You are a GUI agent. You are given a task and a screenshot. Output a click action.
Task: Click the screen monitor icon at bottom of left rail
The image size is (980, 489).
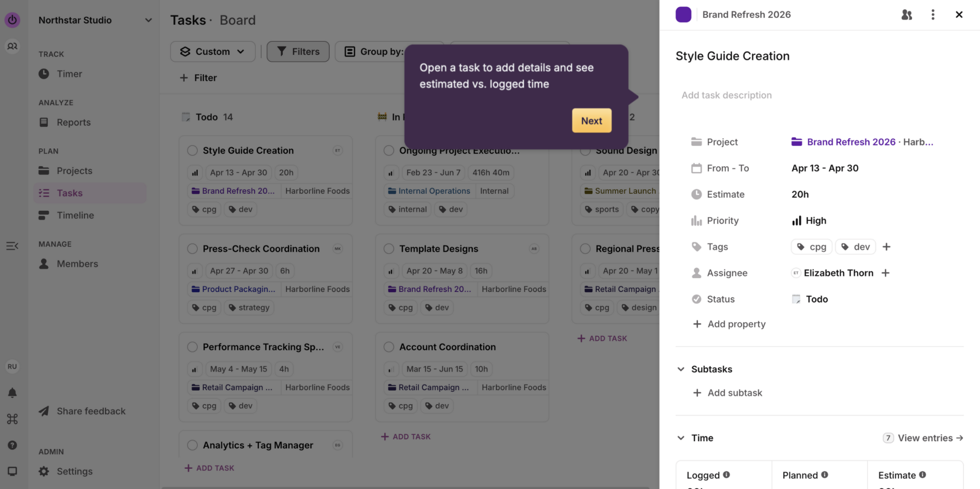point(12,471)
